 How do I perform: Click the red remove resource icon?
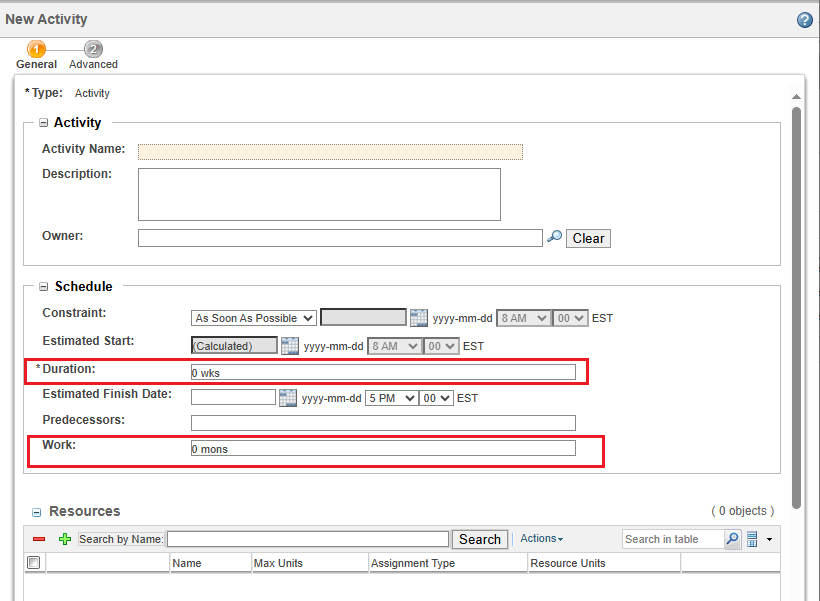click(x=39, y=539)
